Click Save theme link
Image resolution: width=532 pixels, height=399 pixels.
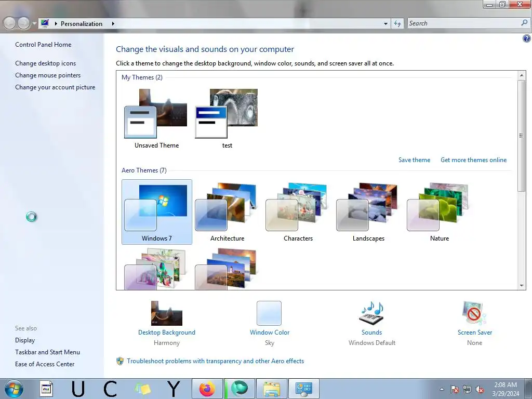(x=414, y=160)
